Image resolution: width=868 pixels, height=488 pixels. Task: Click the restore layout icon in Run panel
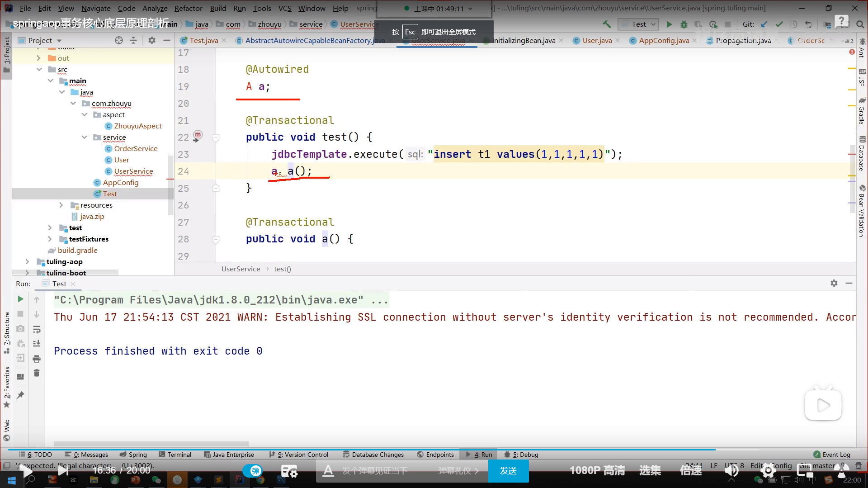pyautogui.click(x=20, y=376)
